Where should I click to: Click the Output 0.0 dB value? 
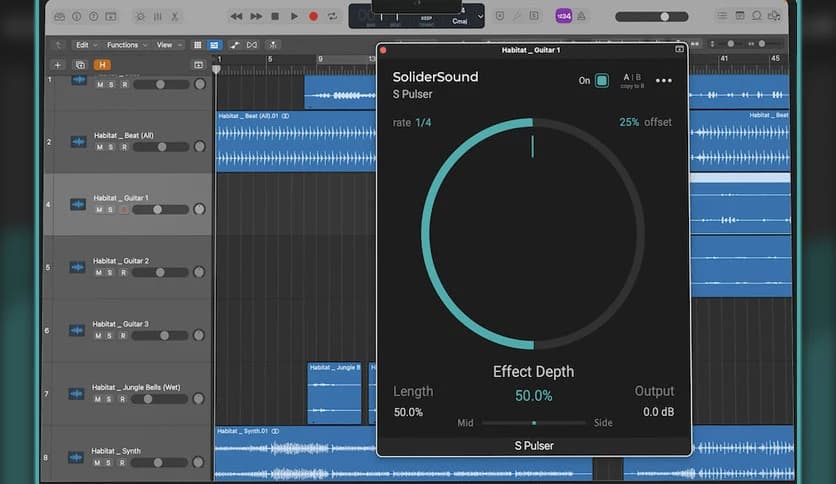click(658, 412)
